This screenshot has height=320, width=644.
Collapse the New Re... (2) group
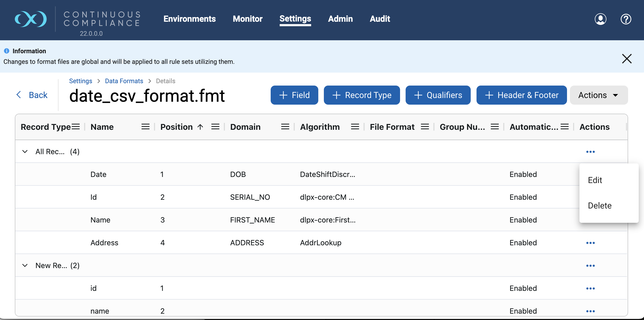tap(25, 266)
